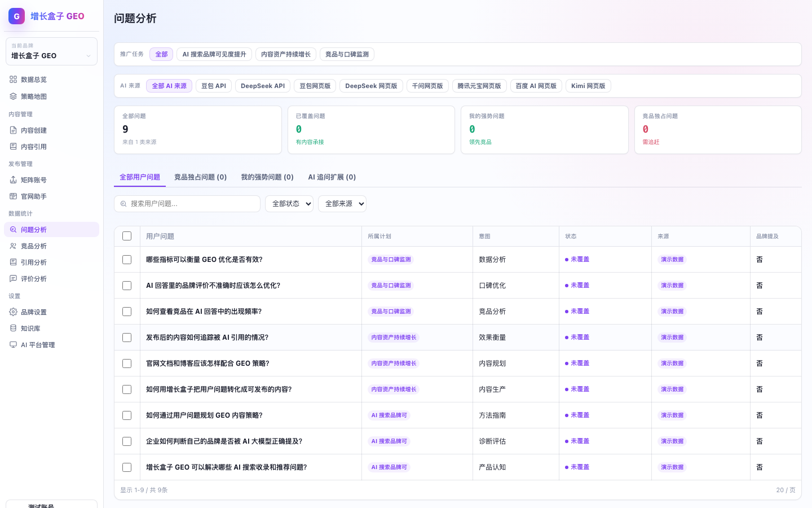Click the 增长盒子 GEO logo title
Image resolution: width=812 pixels, height=508 pixels.
tap(58, 16)
